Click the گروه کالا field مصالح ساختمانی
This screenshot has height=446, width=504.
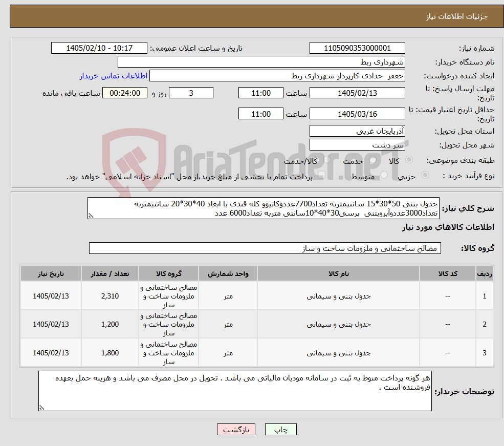tap(265, 248)
